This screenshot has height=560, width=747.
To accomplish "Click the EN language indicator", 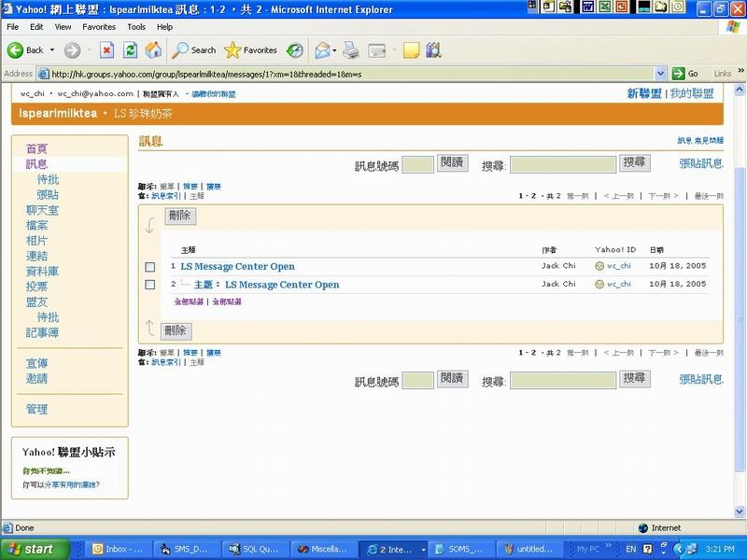I will pos(631,549).
